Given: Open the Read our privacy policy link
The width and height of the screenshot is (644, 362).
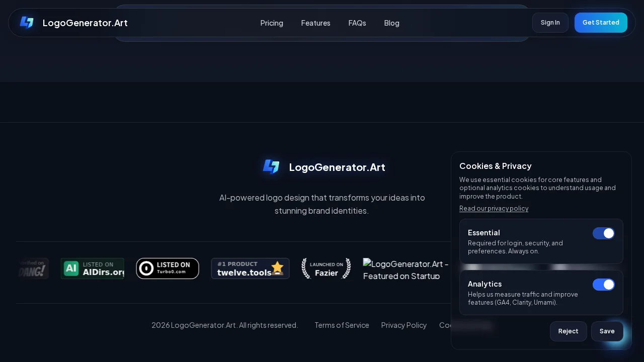Looking at the screenshot, I should (494, 208).
